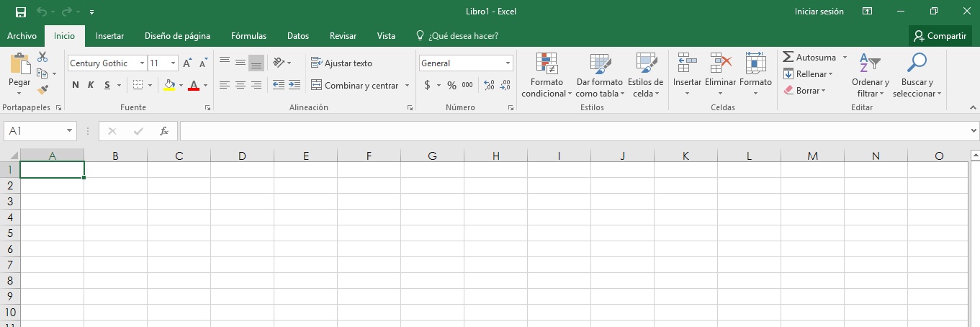Apply thousands separator style (000)
The height and width of the screenshot is (327, 980).
467,85
